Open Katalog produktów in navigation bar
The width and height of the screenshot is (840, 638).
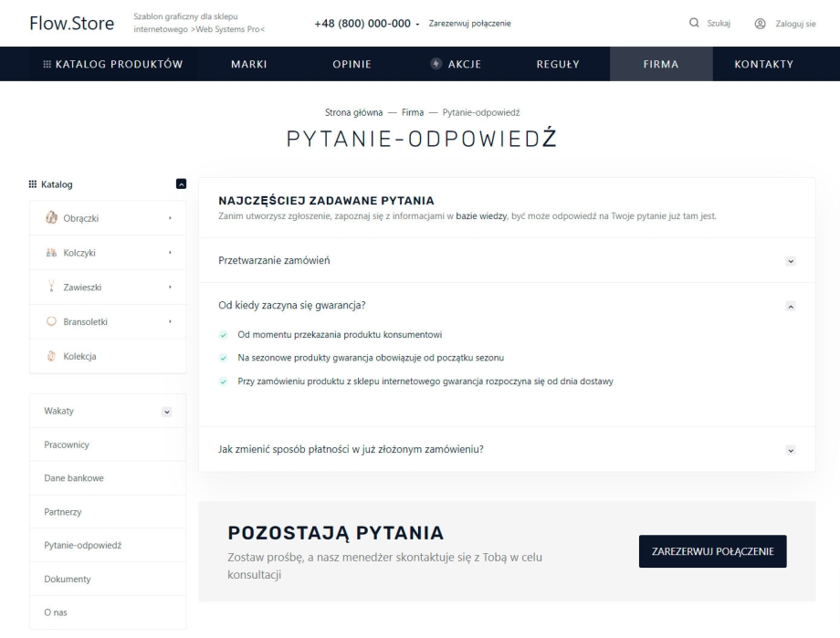pyautogui.click(x=113, y=64)
